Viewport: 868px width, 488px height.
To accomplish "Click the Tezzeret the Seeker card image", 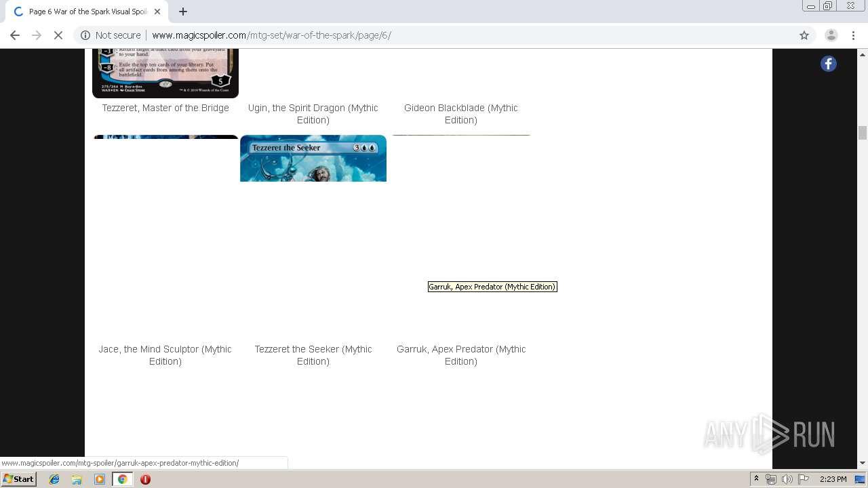I will (313, 159).
